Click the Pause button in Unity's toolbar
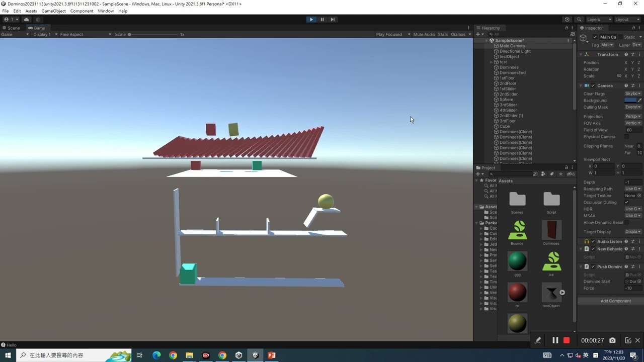Screen dimensions: 644x362 (322, 20)
